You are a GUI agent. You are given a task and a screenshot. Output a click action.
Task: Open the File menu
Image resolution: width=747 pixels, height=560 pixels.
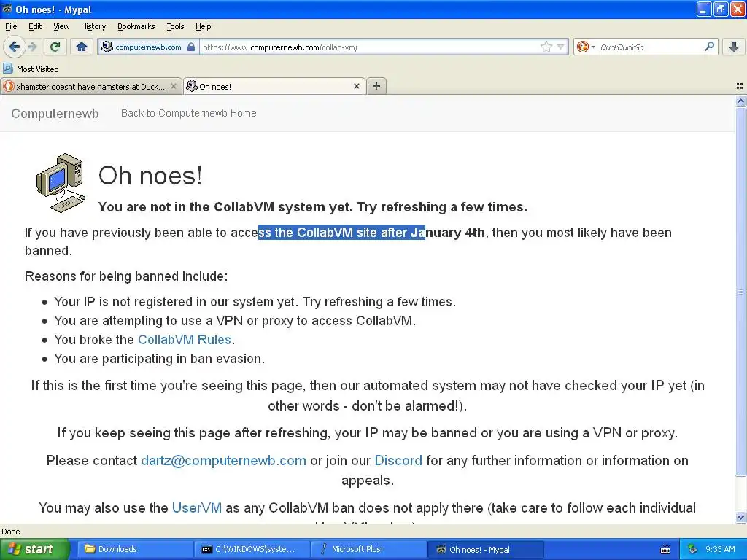(11, 26)
